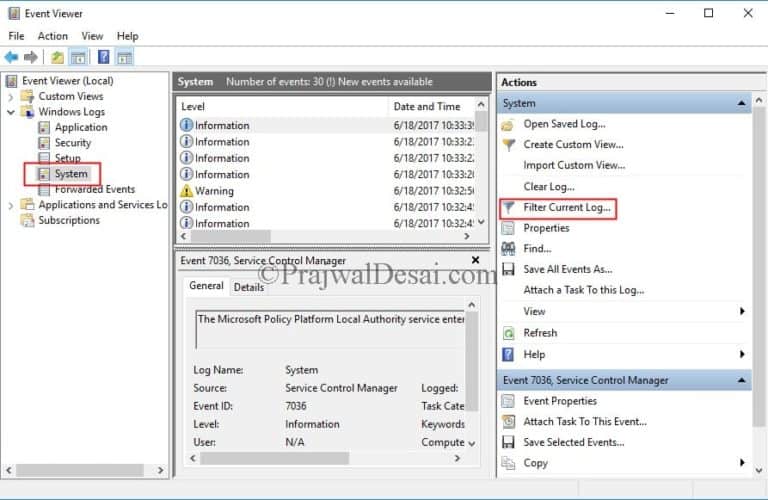Click the Copy icon in Actions pane
The image size is (768, 500).
coord(508,463)
